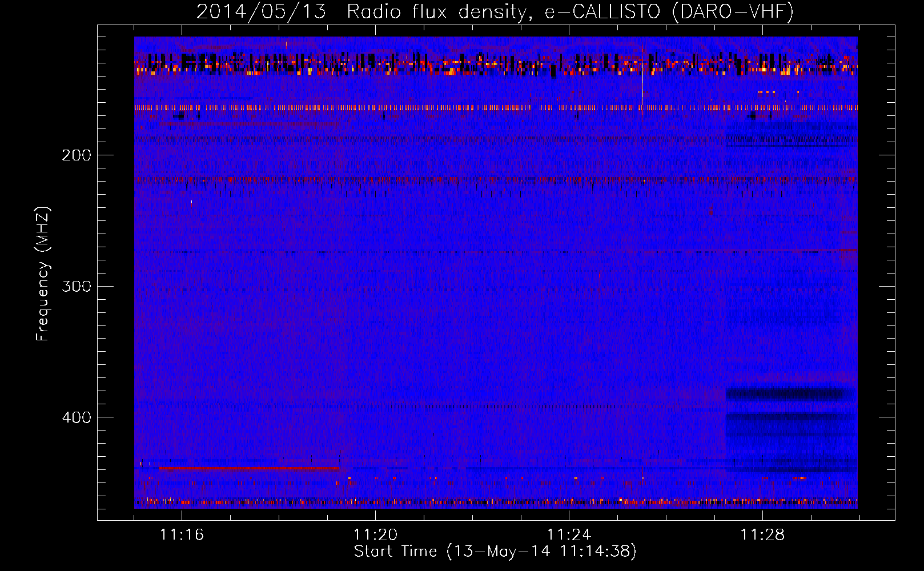Click the "200" frequency tick label

tap(77, 155)
